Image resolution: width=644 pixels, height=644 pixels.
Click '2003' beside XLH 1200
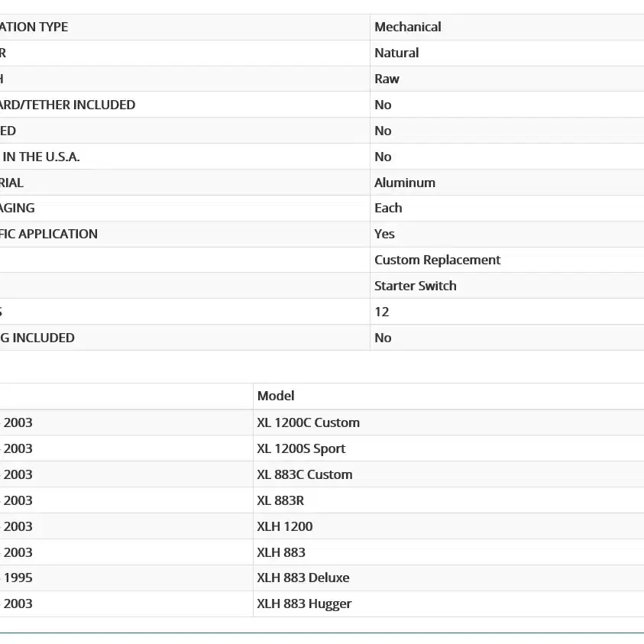tap(18, 526)
